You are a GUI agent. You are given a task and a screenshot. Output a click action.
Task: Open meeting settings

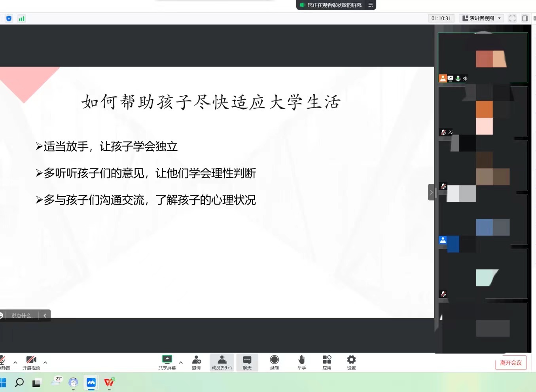click(351, 362)
